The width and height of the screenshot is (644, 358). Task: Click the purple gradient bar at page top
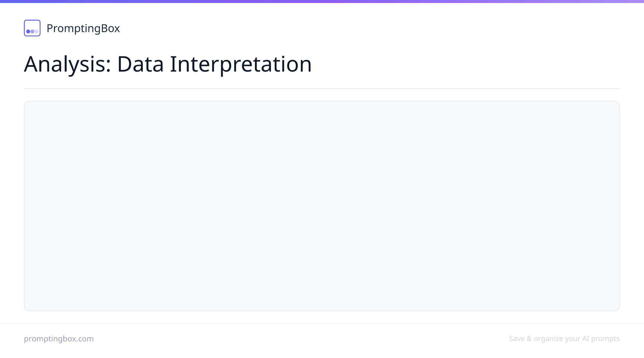(322, 1)
